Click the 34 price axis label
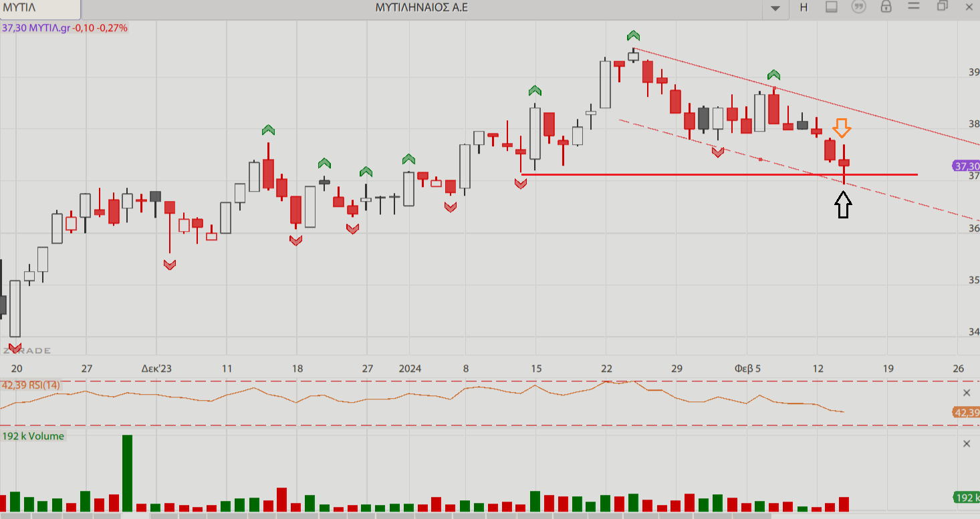The image size is (980, 519). (x=973, y=332)
